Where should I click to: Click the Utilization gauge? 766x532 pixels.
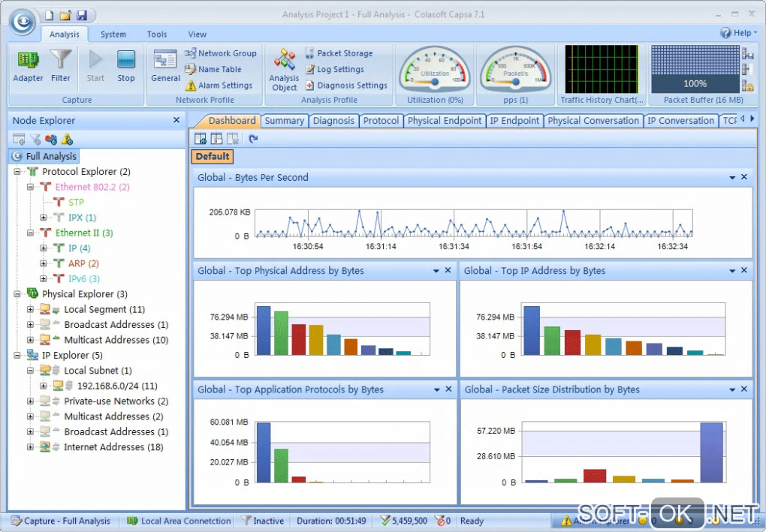point(435,68)
